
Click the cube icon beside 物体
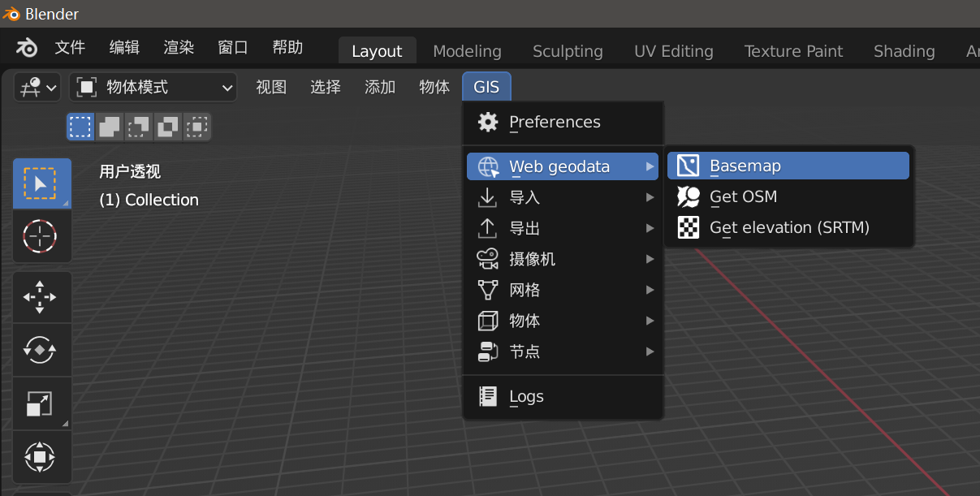(488, 321)
